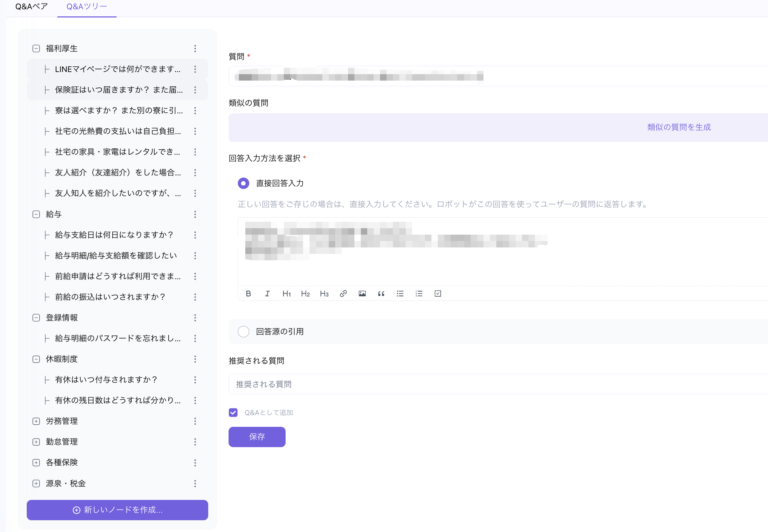
Task: Select the 直接回答入力 radio button
Action: coord(243,183)
